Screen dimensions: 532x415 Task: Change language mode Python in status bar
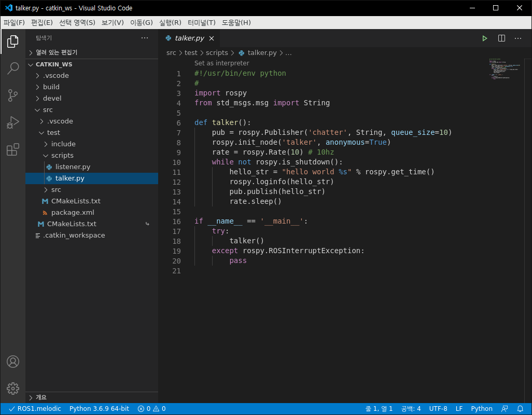coord(482,409)
